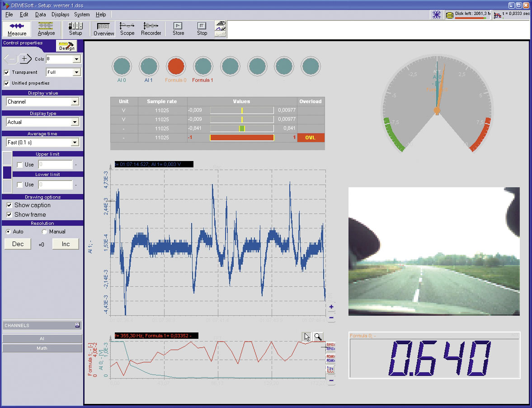This screenshot has width=532, height=408.
Task: Open the Setup screen
Action: [75, 29]
